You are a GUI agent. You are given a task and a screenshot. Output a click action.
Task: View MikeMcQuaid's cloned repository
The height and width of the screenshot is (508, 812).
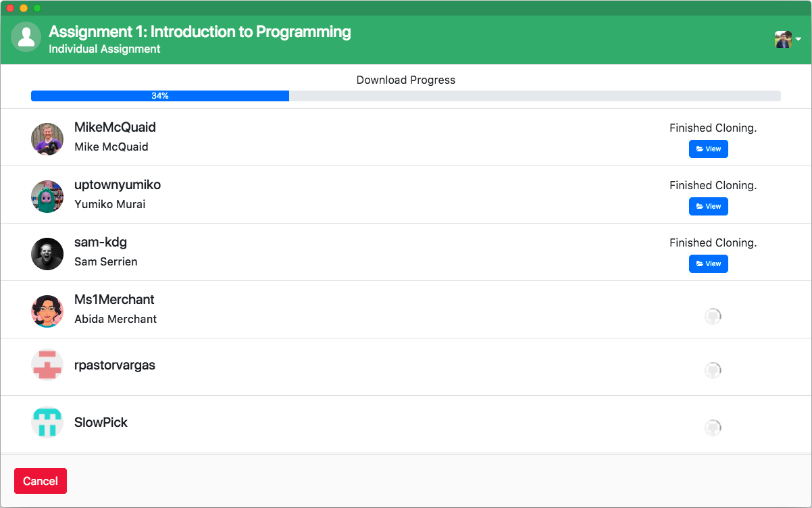coord(708,149)
